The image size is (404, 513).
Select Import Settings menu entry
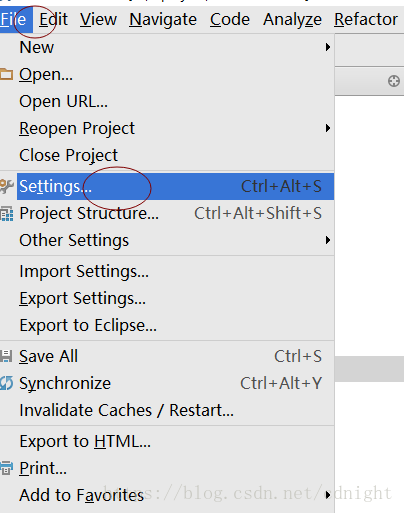coord(84,271)
